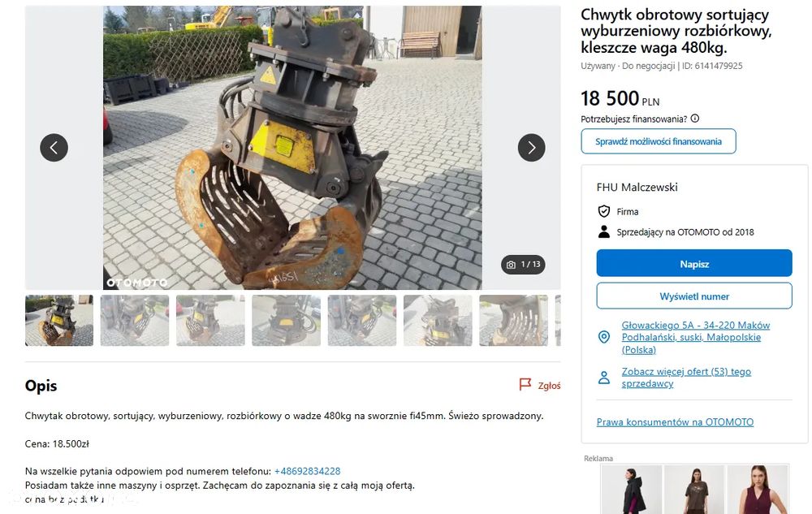This screenshot has width=812, height=514.
Task: Open the black coat advertisement image
Action: 631,490
